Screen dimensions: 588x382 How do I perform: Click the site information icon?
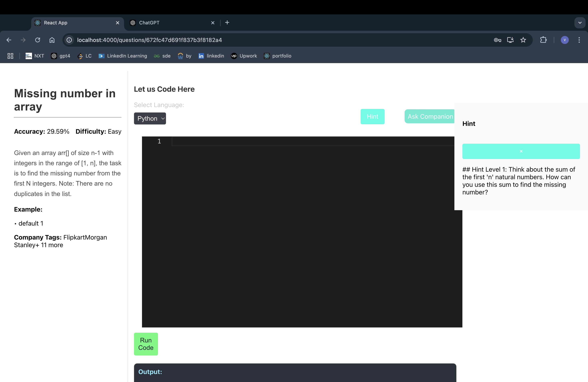coord(69,40)
